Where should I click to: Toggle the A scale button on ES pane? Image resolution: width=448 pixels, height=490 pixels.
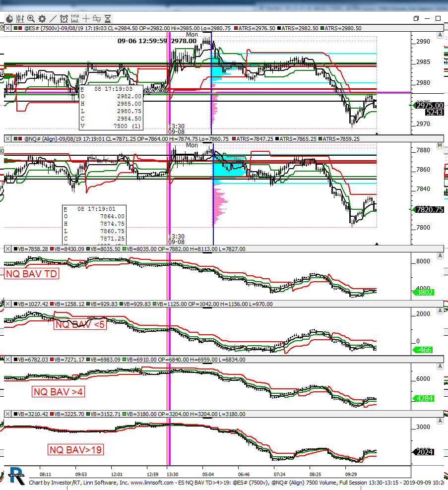440,35
